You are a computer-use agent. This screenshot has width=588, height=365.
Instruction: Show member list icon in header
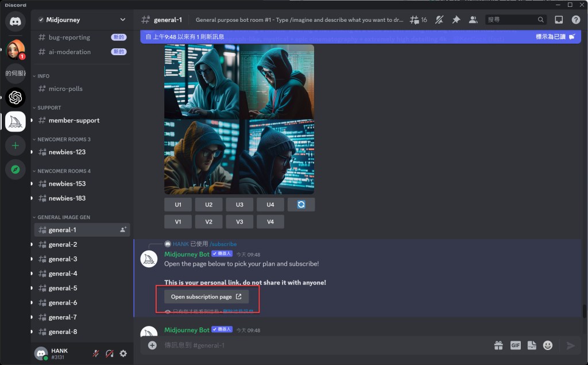click(x=473, y=20)
